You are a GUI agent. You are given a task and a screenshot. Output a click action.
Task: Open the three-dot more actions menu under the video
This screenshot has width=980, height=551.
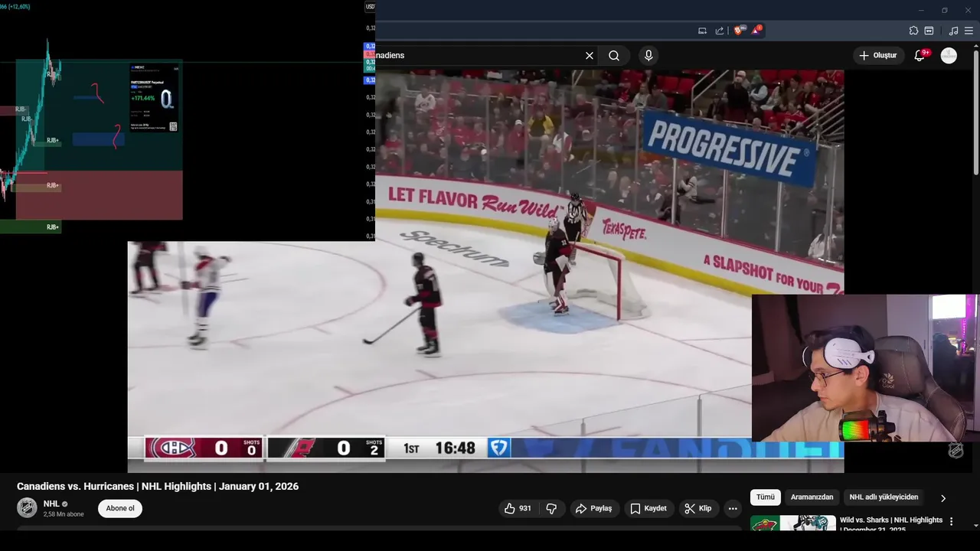click(733, 508)
